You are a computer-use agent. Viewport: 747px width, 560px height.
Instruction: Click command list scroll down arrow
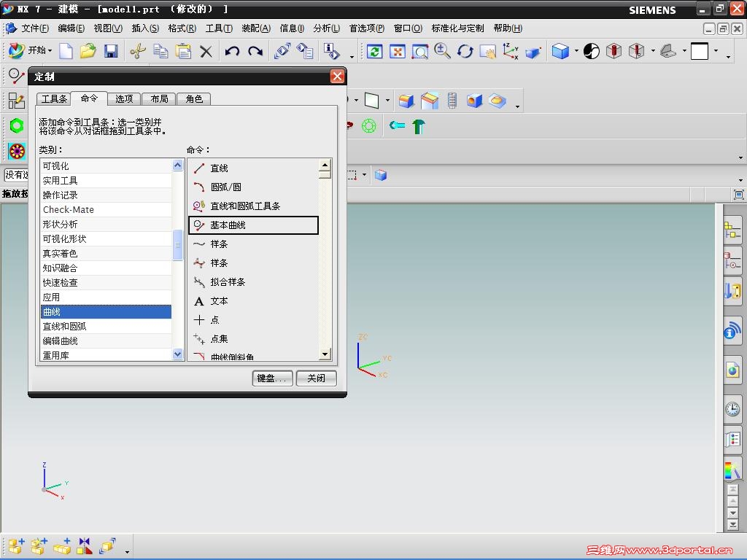pyautogui.click(x=325, y=354)
